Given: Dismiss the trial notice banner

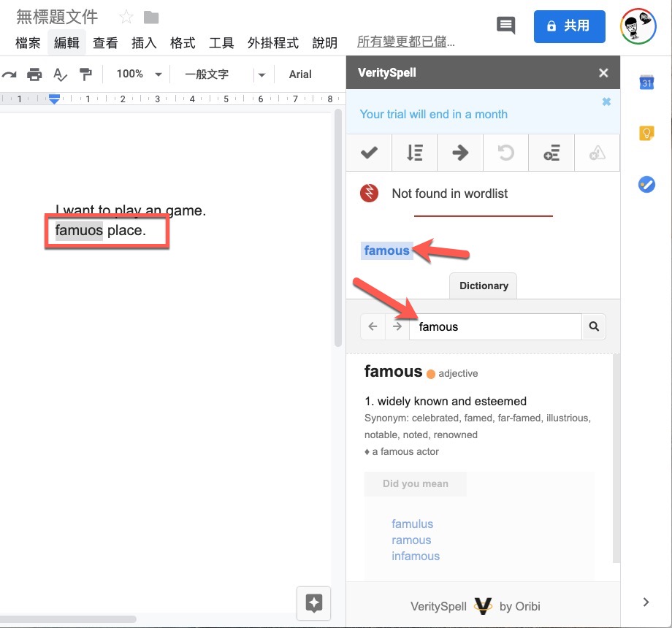Looking at the screenshot, I should pyautogui.click(x=606, y=102).
